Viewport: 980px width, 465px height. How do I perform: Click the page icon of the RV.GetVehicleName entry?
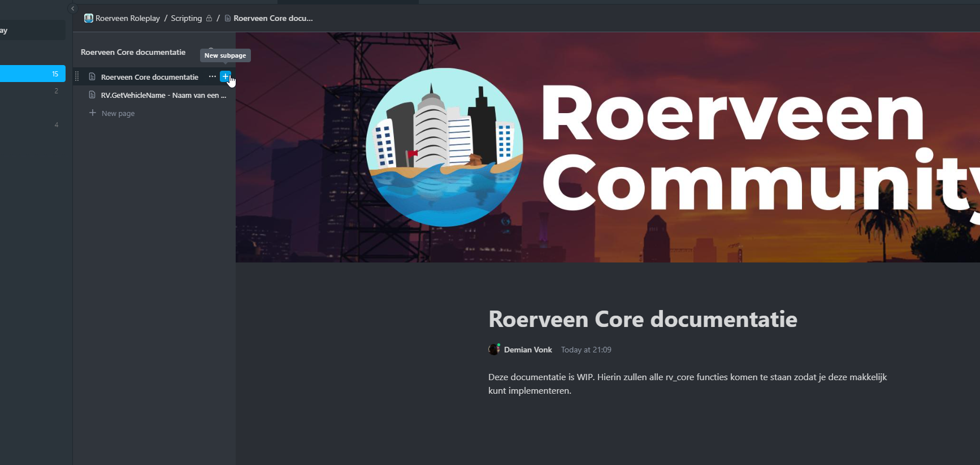pos(92,95)
